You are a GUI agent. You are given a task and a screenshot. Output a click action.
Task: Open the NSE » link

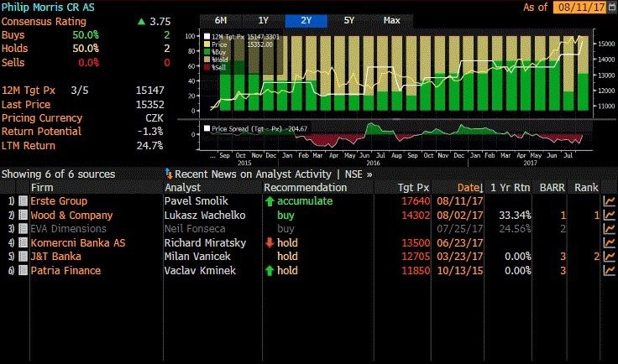pos(359,174)
